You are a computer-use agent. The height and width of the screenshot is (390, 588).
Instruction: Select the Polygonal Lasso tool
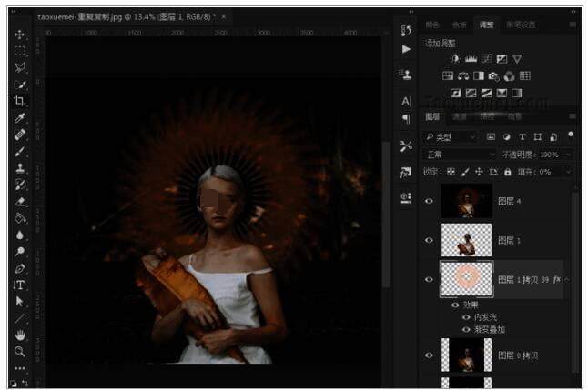pyautogui.click(x=19, y=67)
